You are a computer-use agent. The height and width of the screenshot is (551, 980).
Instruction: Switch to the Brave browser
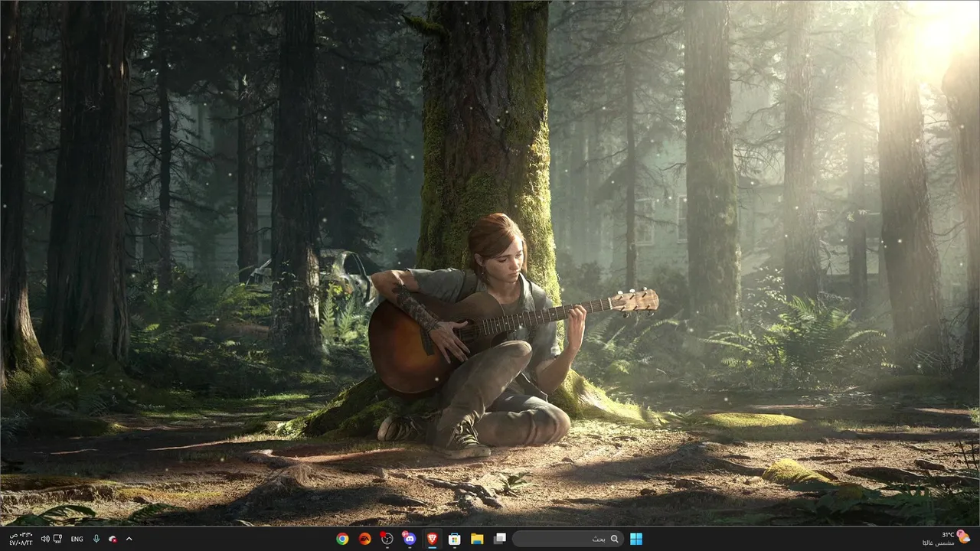[432, 539]
